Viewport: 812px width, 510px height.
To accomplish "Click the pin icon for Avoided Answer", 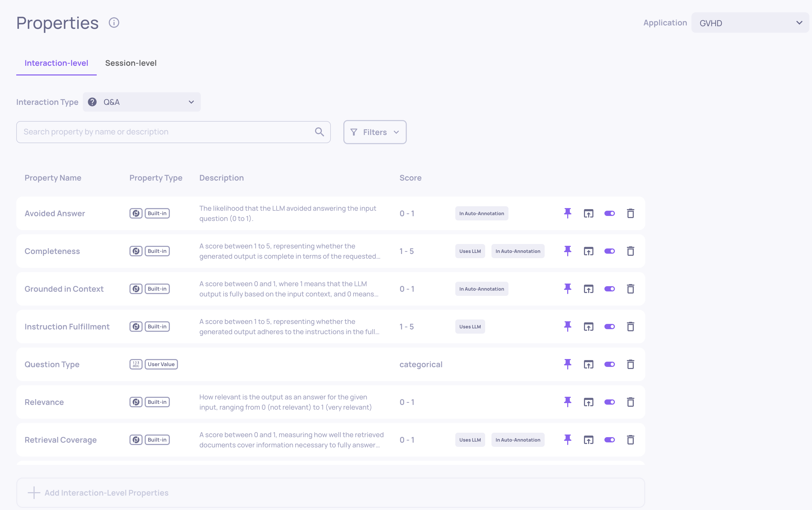I will coord(567,213).
